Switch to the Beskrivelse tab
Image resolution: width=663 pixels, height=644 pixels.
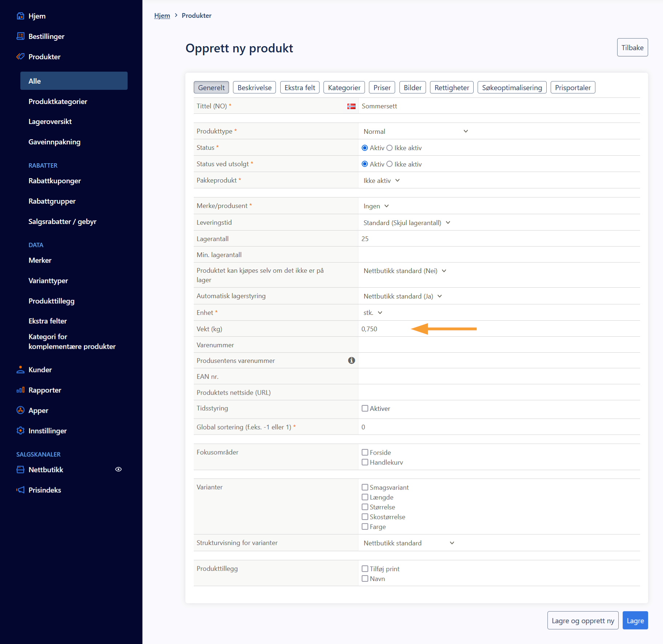pos(254,88)
